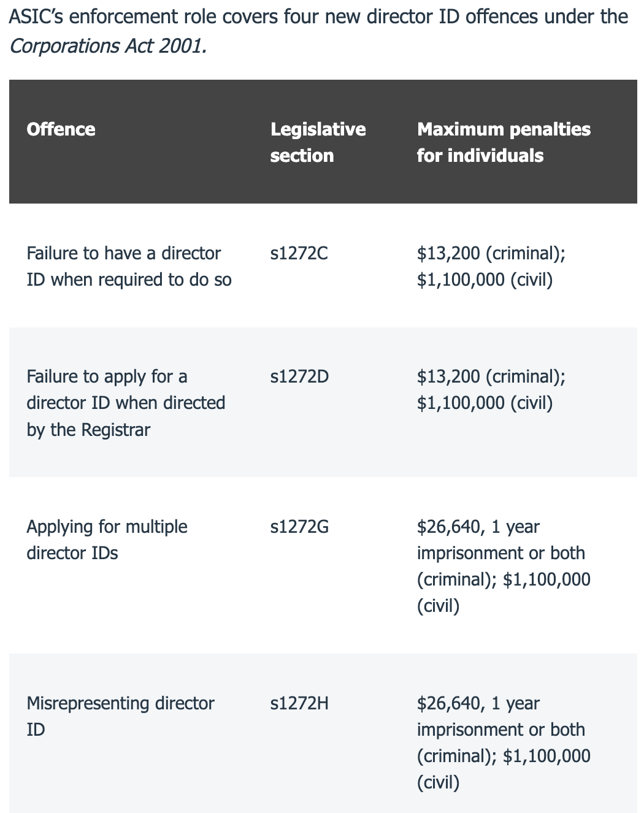Click the penalty text in the s1272G row
This screenshot has height=813, width=644.
coord(503,566)
